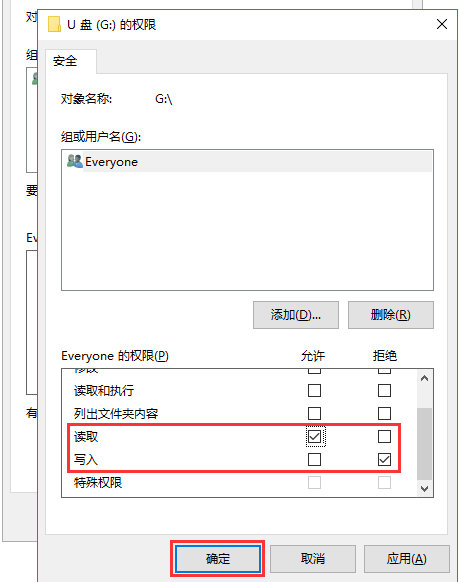Check the Allow box for 写入

[314, 460]
